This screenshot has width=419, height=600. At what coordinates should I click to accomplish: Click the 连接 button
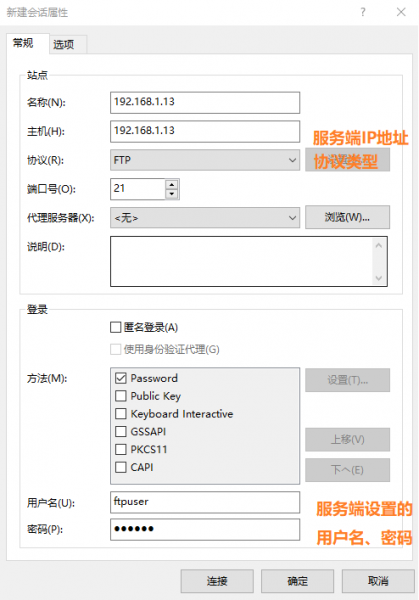[x=217, y=581]
